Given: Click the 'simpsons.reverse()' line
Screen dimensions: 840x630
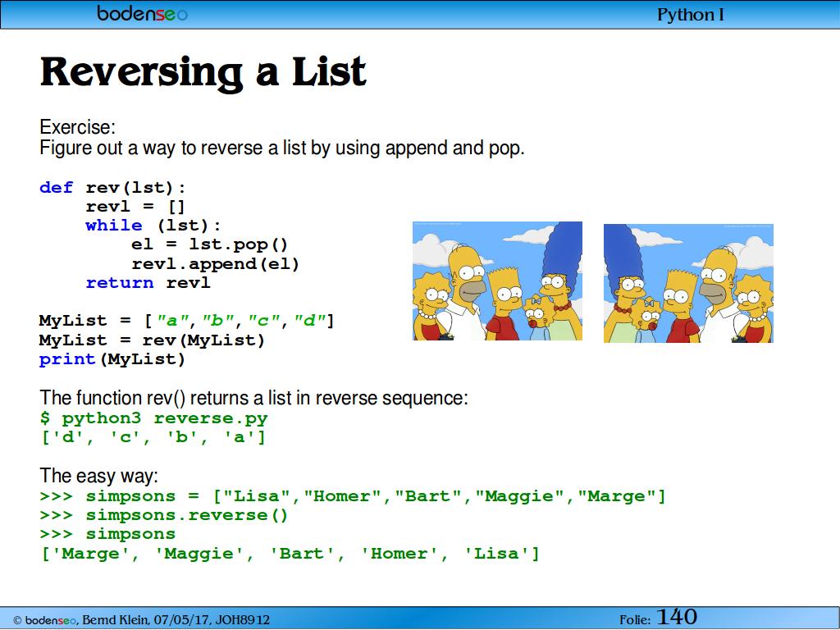Looking at the screenshot, I should (164, 515).
